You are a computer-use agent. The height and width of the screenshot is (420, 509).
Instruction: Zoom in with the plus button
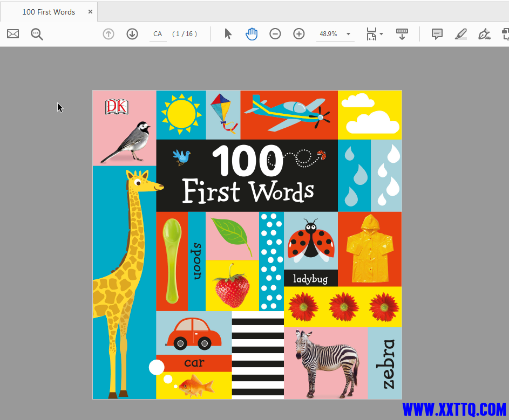point(298,34)
